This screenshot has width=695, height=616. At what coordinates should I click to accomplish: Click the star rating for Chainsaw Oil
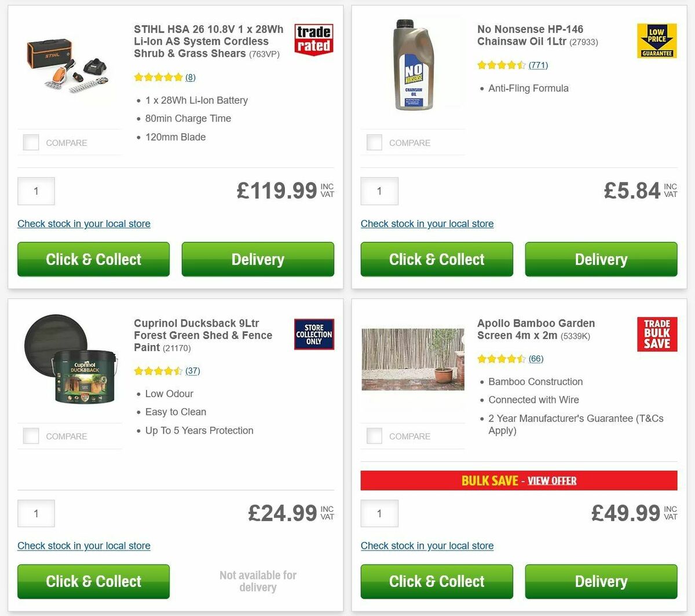(500, 65)
